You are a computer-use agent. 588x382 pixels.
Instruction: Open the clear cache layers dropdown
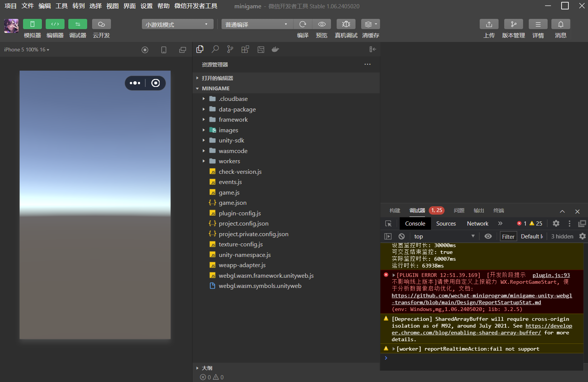tap(371, 24)
